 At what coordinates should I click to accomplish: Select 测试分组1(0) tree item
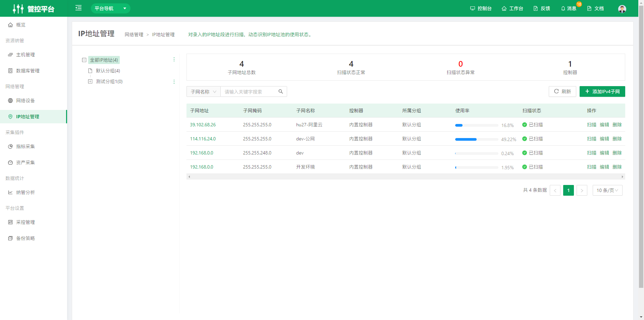(109, 81)
